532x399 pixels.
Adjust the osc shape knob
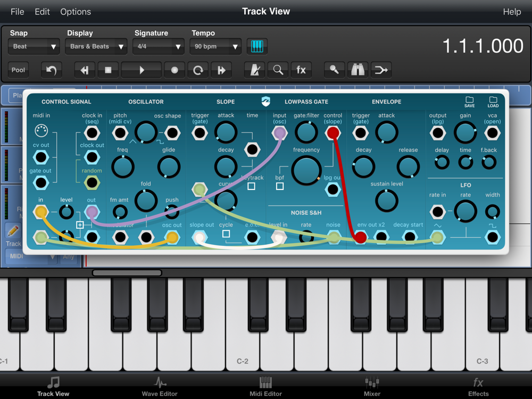click(x=146, y=132)
